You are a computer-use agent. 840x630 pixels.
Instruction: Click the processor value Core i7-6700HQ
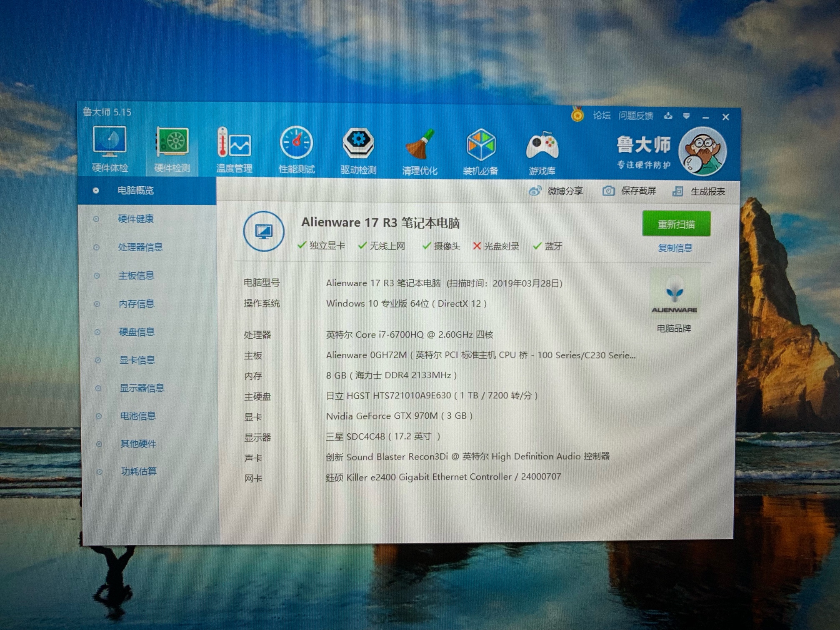[410, 335]
